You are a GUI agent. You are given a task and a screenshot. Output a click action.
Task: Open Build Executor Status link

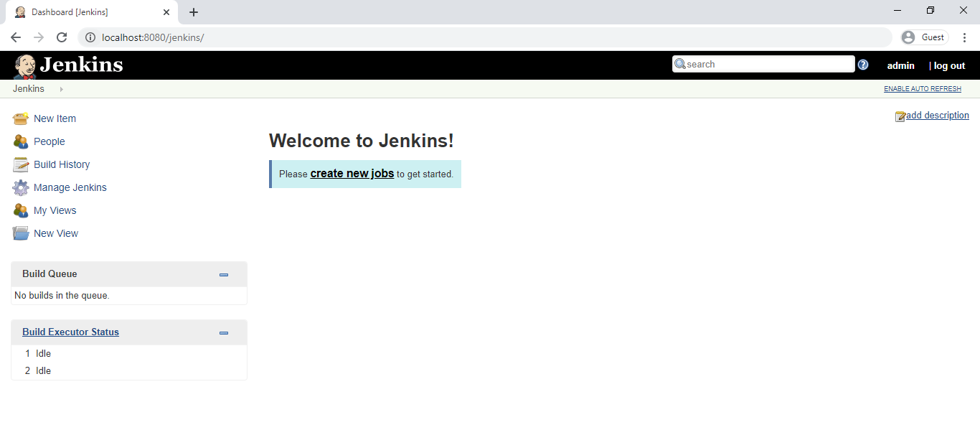tap(71, 332)
